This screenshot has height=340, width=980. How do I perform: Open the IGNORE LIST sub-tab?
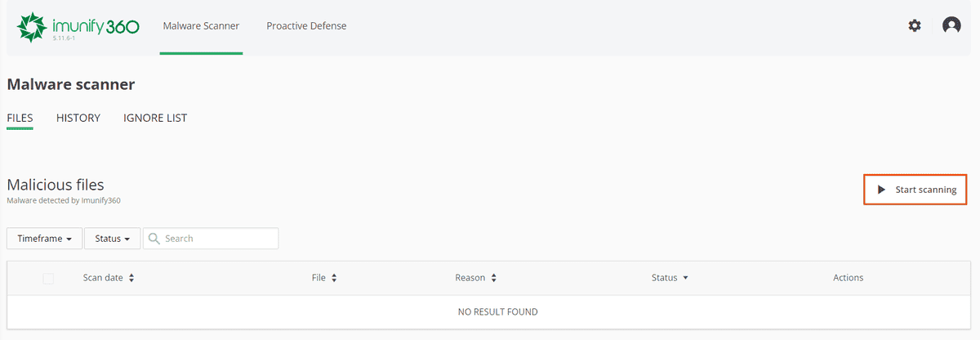[155, 118]
